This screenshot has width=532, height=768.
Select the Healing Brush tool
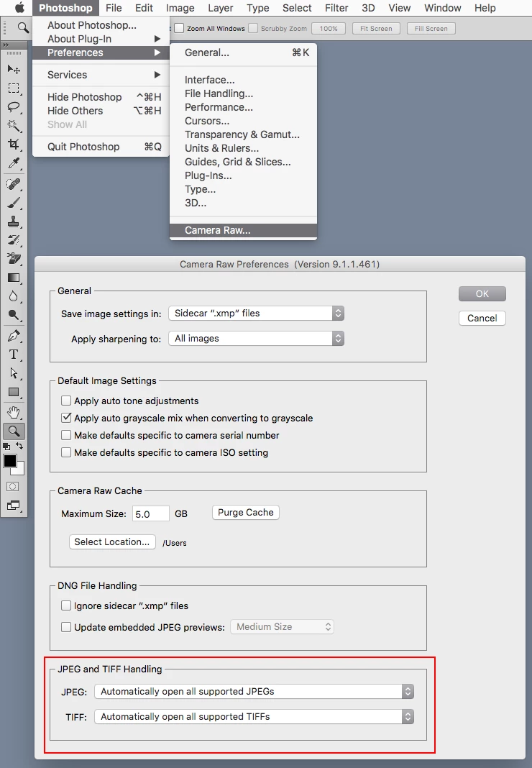pos(14,183)
